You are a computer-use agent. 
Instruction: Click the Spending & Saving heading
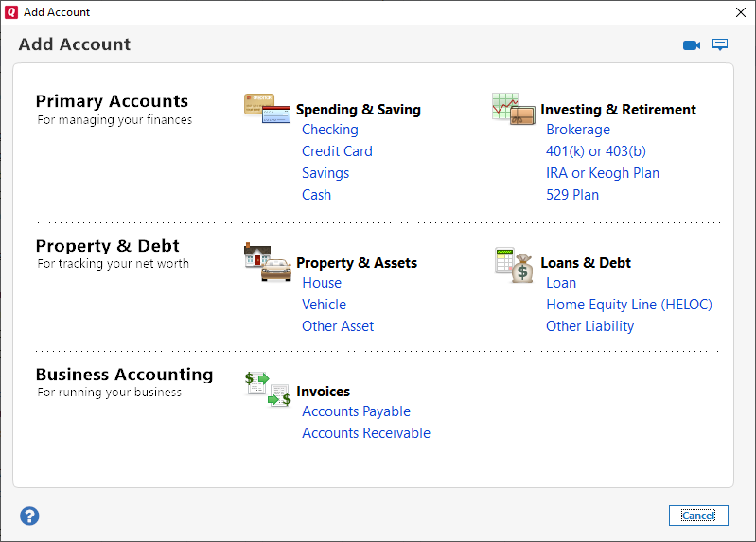coord(359,110)
